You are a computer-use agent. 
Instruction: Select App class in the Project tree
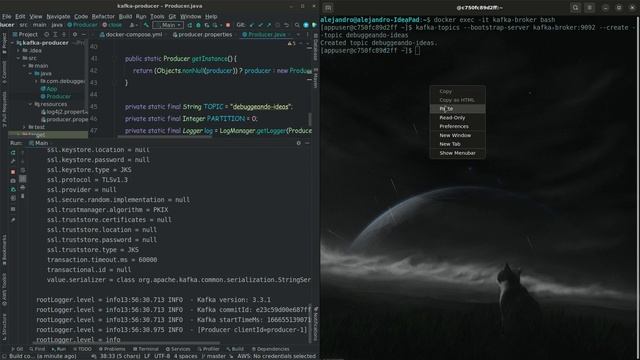[x=49, y=89]
